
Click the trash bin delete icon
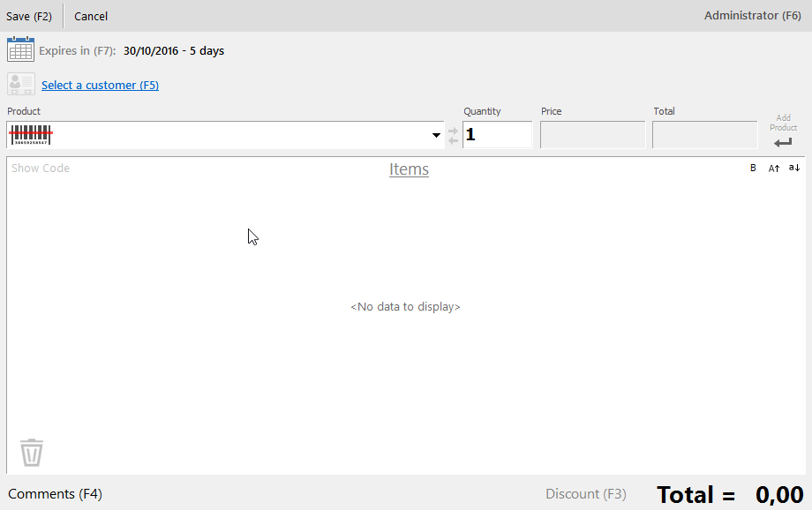coord(32,453)
